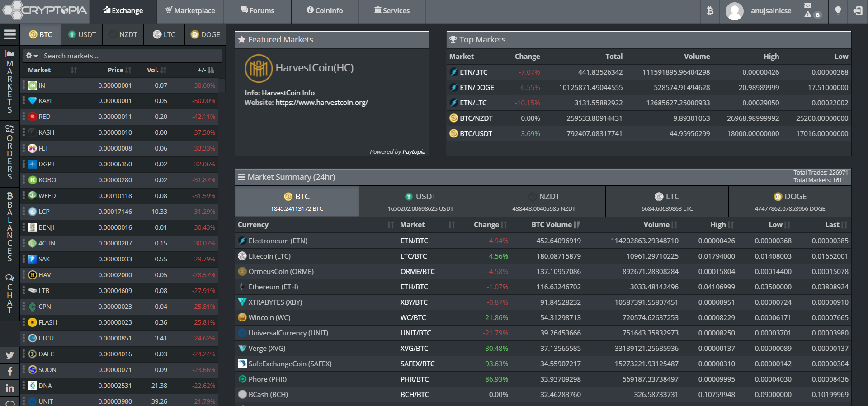Switch summary to LTC base market
The height and width of the screenshot is (406, 868).
(667, 201)
